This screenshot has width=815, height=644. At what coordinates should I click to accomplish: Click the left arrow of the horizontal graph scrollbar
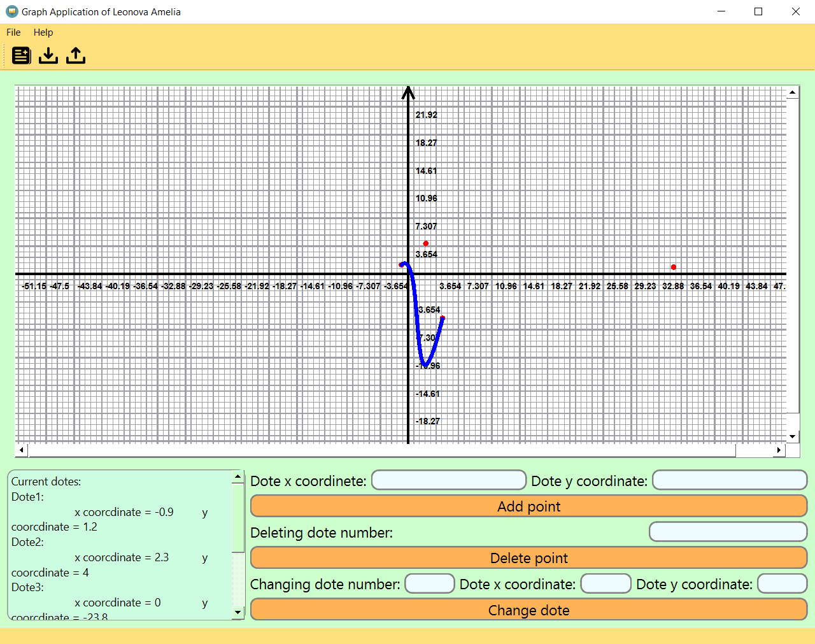point(22,450)
